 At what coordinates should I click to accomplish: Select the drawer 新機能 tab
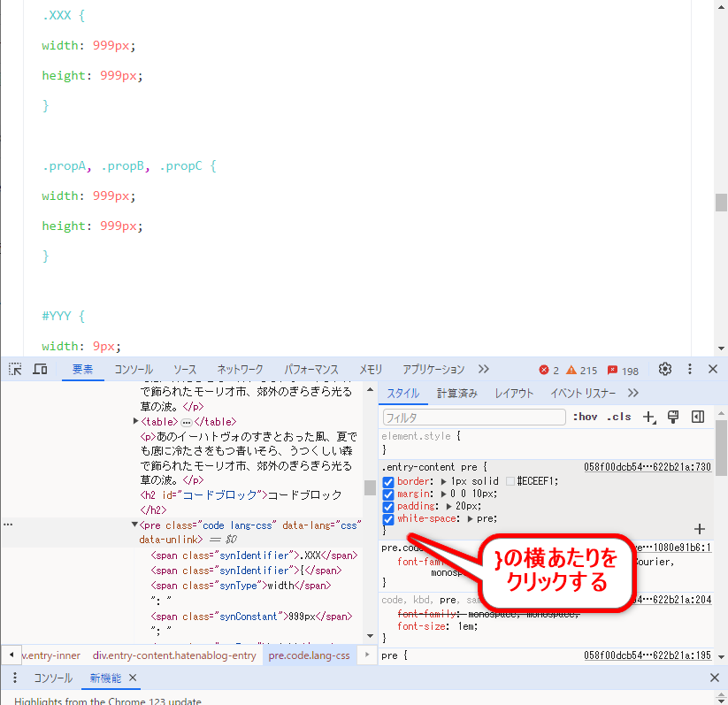(x=105, y=678)
